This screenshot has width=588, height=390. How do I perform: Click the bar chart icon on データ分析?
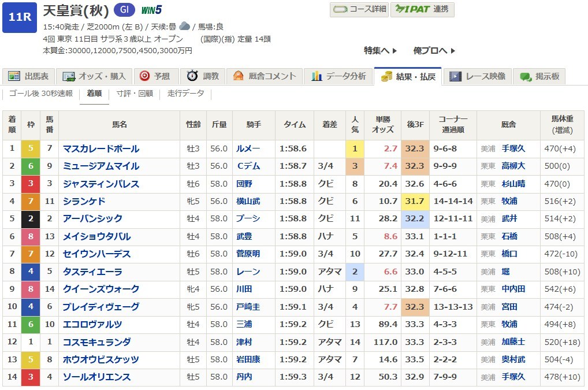(x=317, y=76)
